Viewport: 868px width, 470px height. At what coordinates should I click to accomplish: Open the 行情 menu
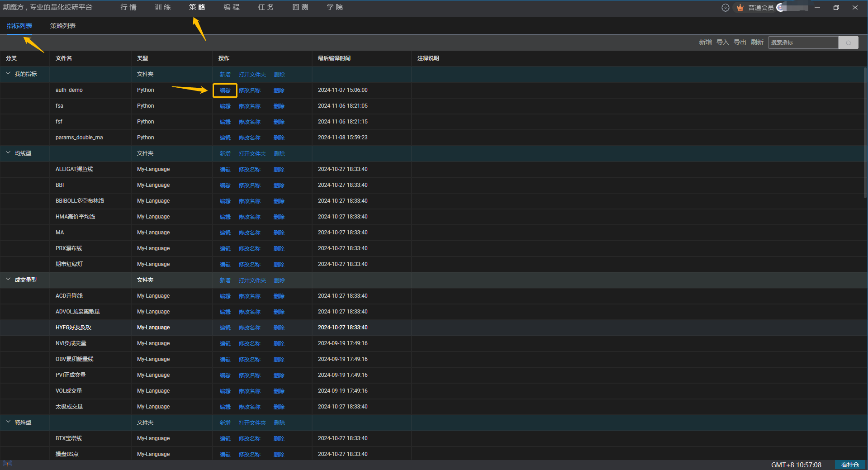click(x=128, y=7)
